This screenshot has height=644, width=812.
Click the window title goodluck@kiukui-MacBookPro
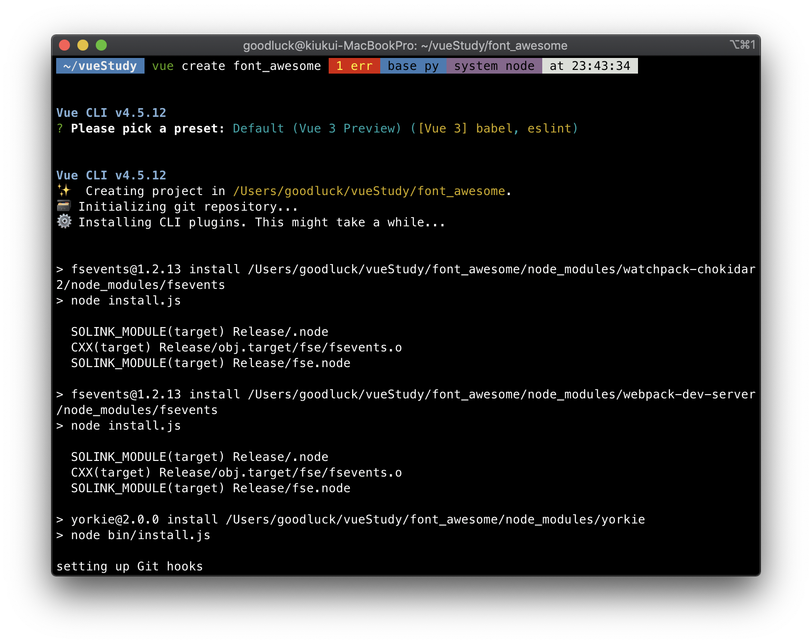[x=405, y=46]
